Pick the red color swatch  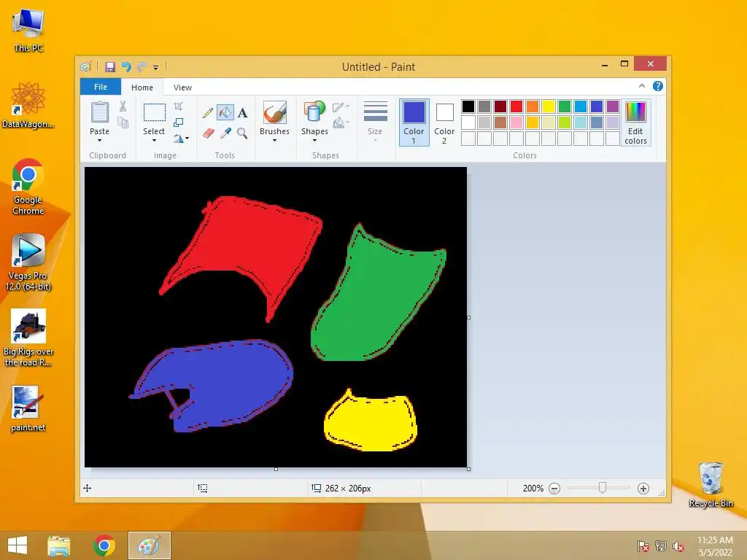pyautogui.click(x=516, y=106)
